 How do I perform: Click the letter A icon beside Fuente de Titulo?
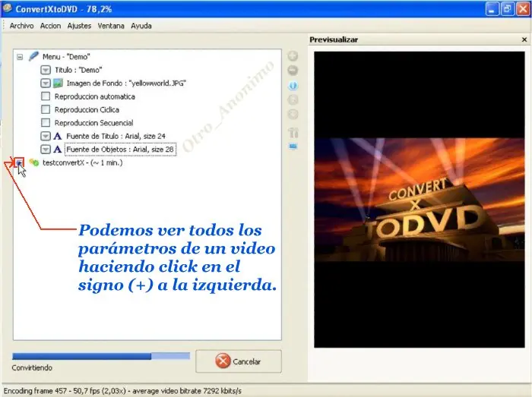click(x=58, y=136)
